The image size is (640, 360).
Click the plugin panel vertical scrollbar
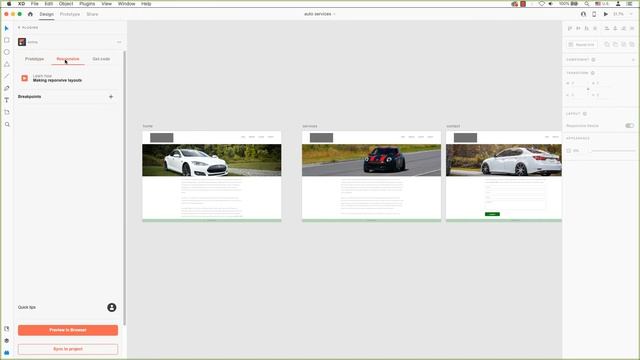point(124,188)
